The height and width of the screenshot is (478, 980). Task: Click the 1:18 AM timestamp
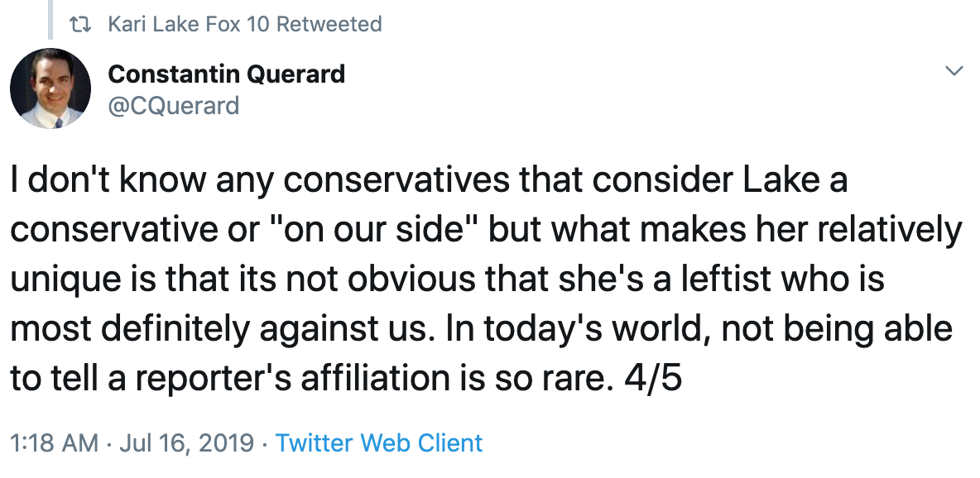(x=55, y=443)
